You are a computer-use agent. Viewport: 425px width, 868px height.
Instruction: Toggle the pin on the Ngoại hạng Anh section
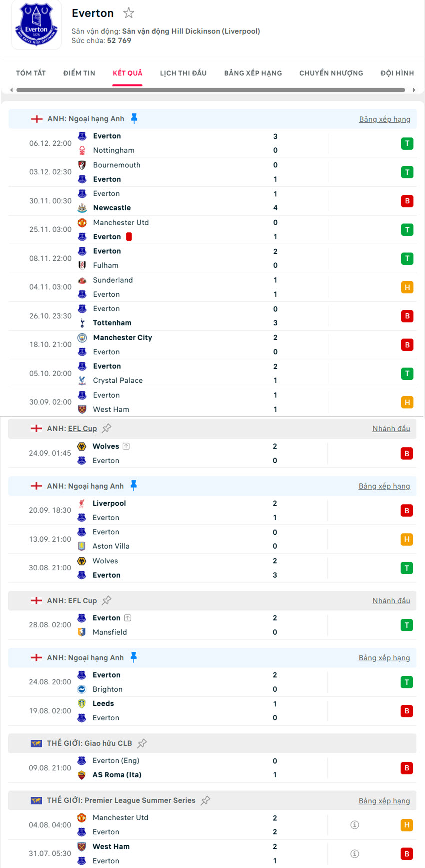tap(134, 118)
